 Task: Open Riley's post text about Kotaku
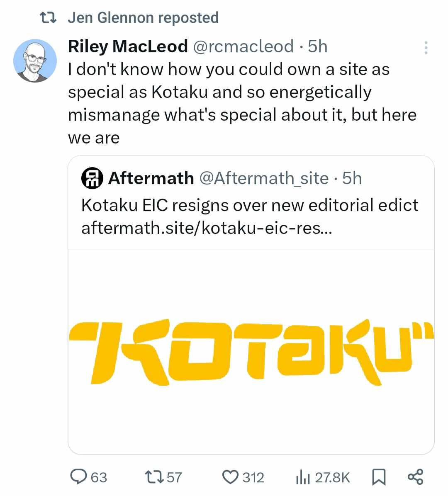242,103
